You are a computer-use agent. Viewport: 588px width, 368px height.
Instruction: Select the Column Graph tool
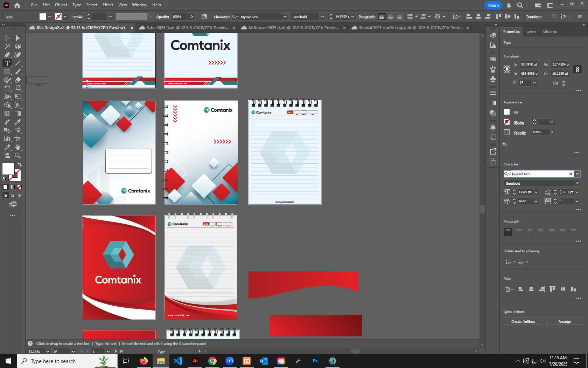[7, 139]
